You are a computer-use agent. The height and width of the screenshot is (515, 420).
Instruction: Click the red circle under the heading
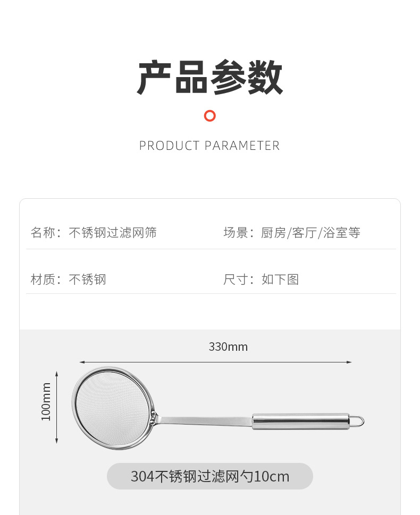(x=210, y=115)
